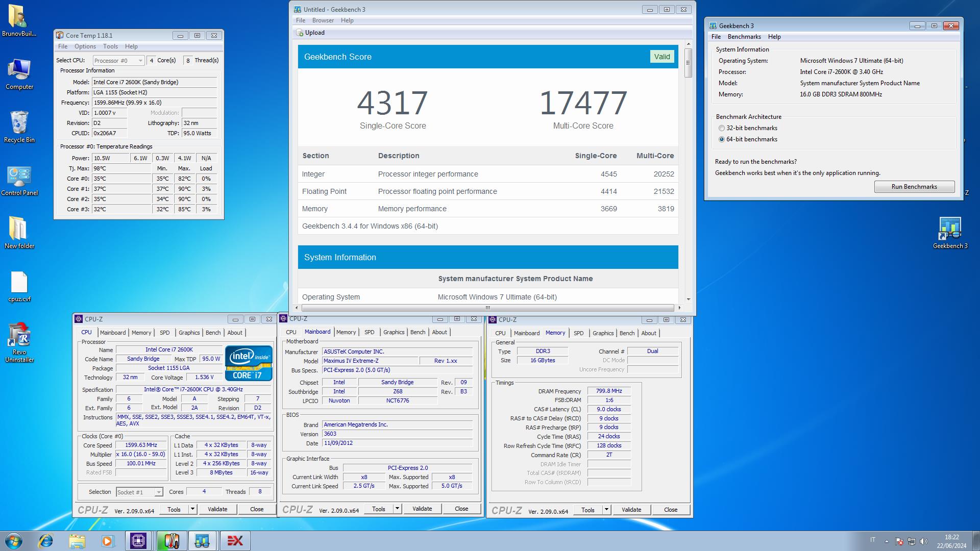Click the Intel Core i7 logo in CPU-Z
The width and height of the screenshot is (980, 551).
249,363
